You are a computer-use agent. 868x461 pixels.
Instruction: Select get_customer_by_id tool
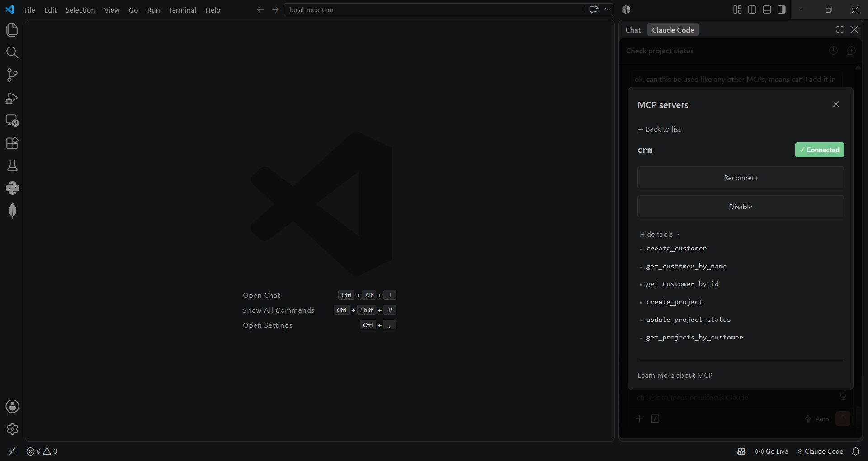pos(682,284)
